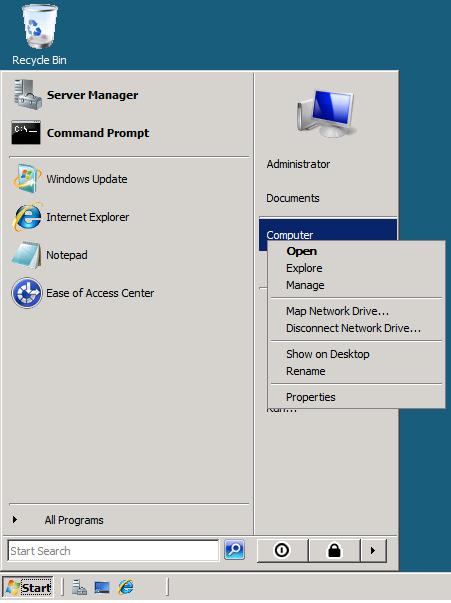This screenshot has width=451, height=603.
Task: Launch Server Manager from Start menu
Action: pyautogui.click(x=75, y=95)
